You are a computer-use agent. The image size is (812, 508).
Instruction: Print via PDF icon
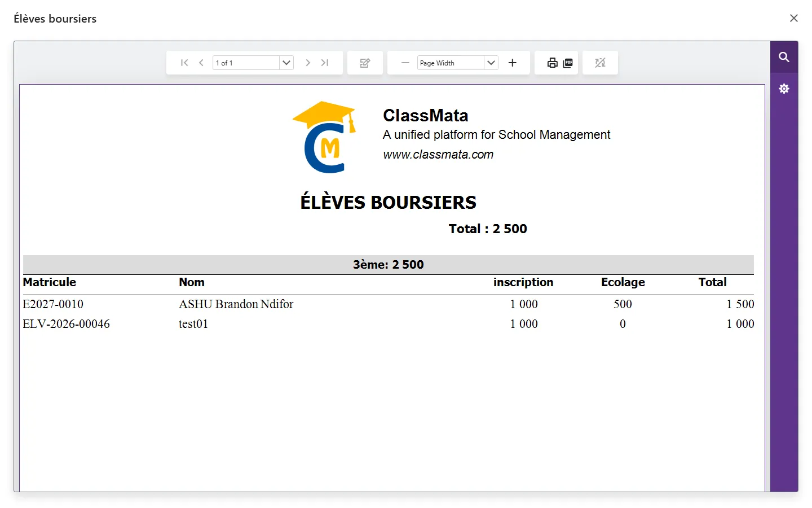pyautogui.click(x=568, y=63)
